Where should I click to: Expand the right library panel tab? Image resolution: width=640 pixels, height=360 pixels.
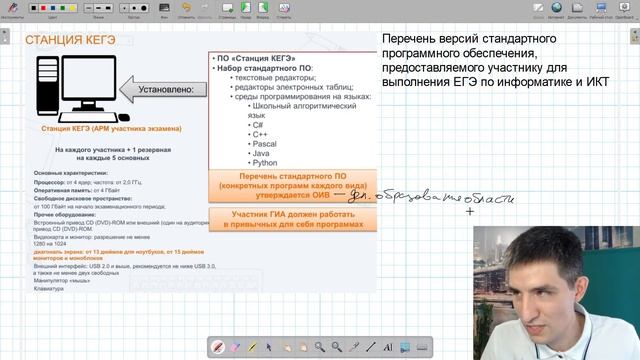click(635, 36)
